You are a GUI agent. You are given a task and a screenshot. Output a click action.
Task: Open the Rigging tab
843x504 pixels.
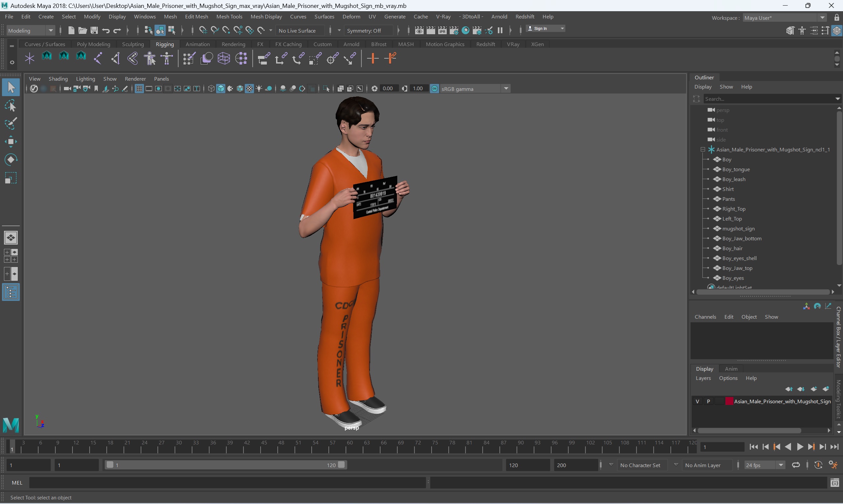tap(164, 44)
